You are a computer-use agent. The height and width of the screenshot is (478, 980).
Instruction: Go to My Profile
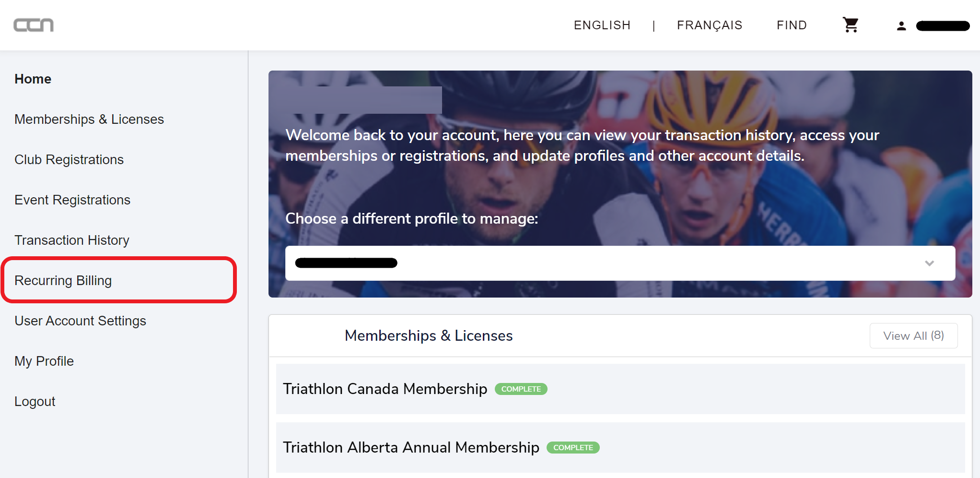click(x=44, y=361)
